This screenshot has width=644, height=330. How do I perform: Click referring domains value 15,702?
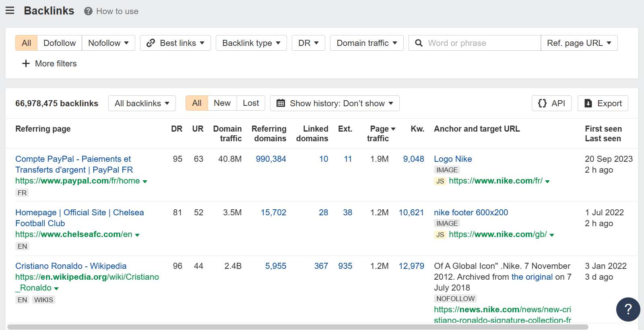coord(273,212)
